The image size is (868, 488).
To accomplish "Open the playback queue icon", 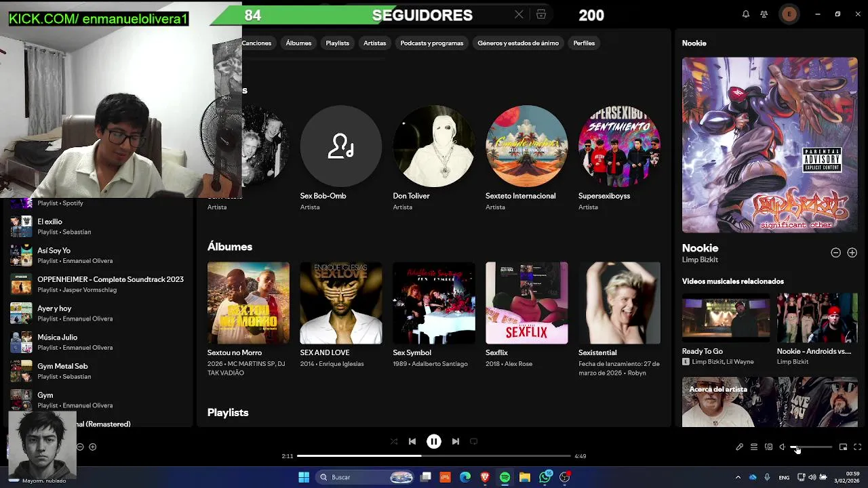I will tap(754, 447).
